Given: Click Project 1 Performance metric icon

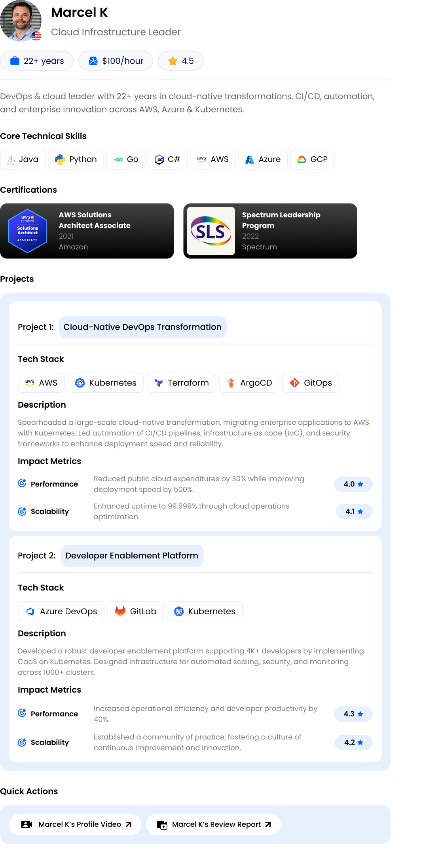Looking at the screenshot, I should (22, 483).
